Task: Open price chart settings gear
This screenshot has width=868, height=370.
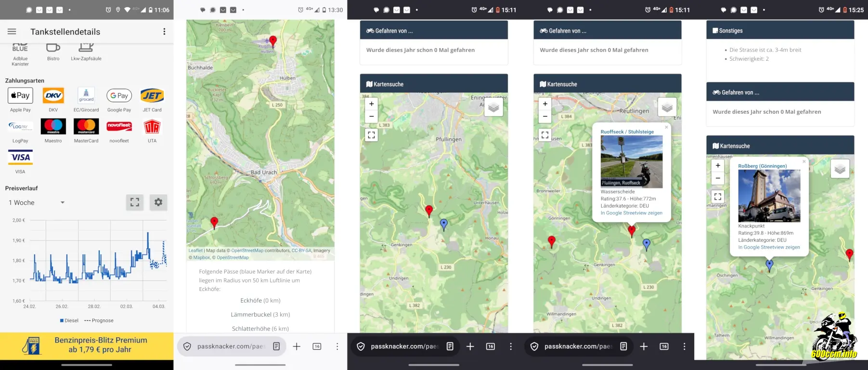Action: [158, 202]
